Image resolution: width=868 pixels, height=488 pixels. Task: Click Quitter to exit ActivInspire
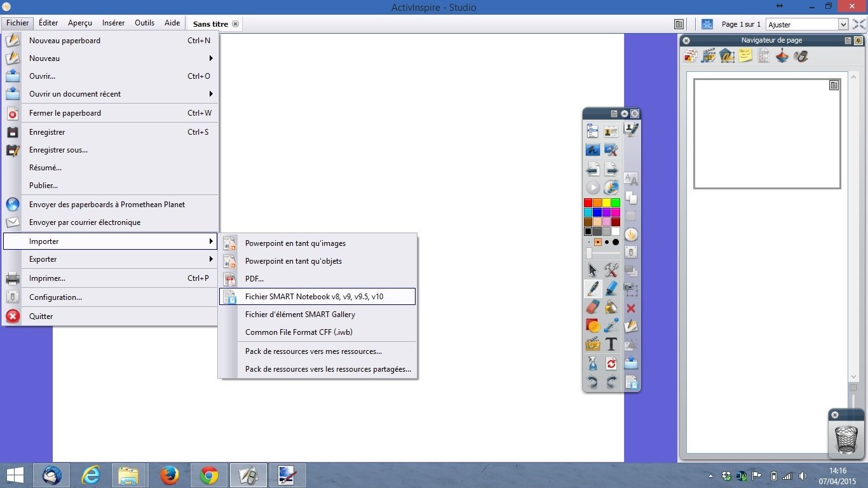pyautogui.click(x=111, y=316)
